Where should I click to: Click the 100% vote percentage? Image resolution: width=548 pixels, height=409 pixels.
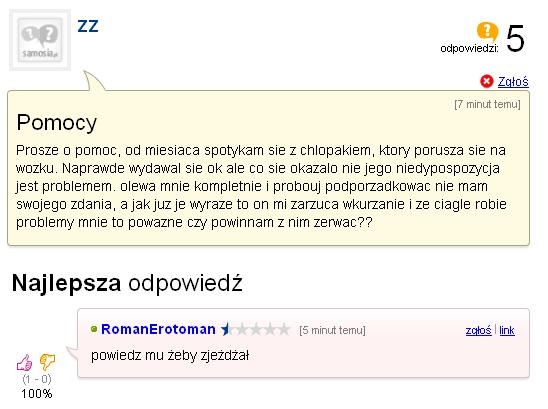click(x=37, y=394)
